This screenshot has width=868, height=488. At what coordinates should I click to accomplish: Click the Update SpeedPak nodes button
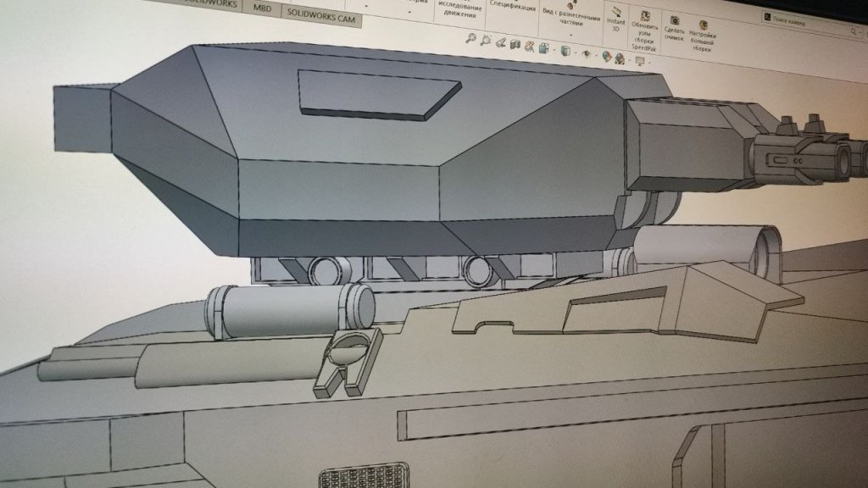(x=645, y=28)
